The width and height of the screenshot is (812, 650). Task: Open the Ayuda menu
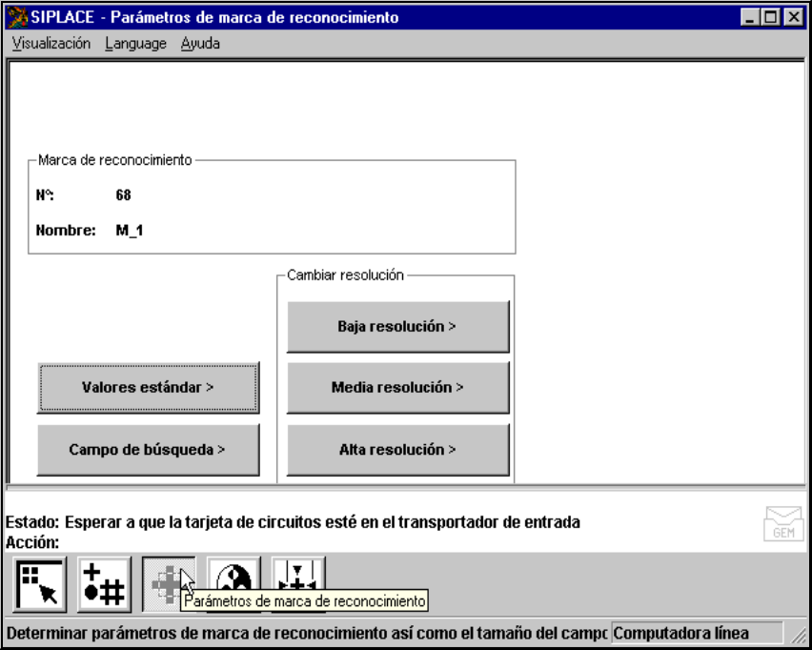pyautogui.click(x=200, y=44)
